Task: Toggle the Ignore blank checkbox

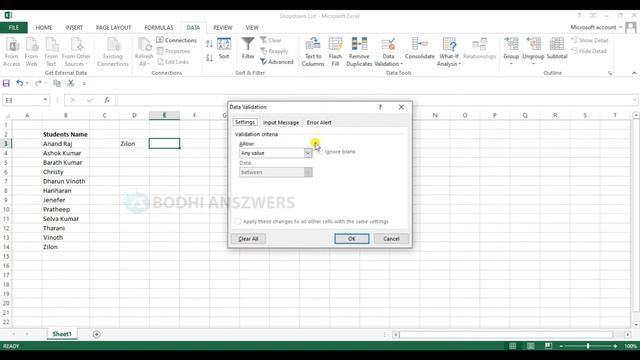Action: point(320,151)
